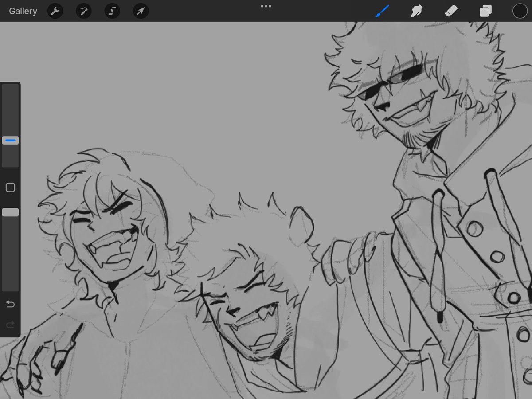Tap the square Modify button in sidebar
The height and width of the screenshot is (399, 532).
[x=10, y=188]
